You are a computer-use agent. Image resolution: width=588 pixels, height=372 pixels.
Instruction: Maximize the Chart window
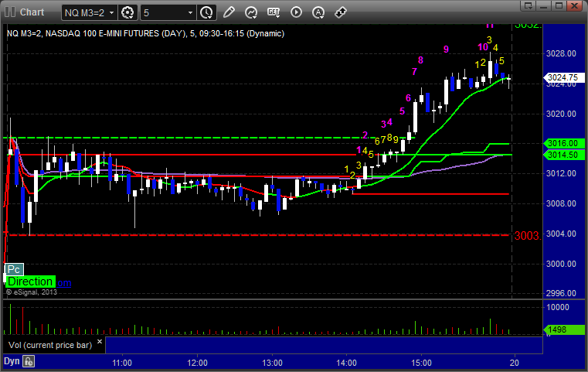tap(559, 5)
